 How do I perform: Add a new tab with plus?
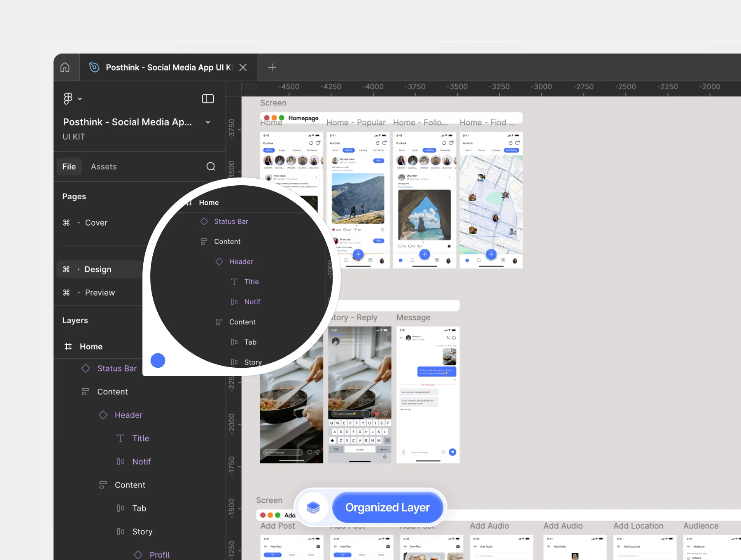[x=272, y=67]
